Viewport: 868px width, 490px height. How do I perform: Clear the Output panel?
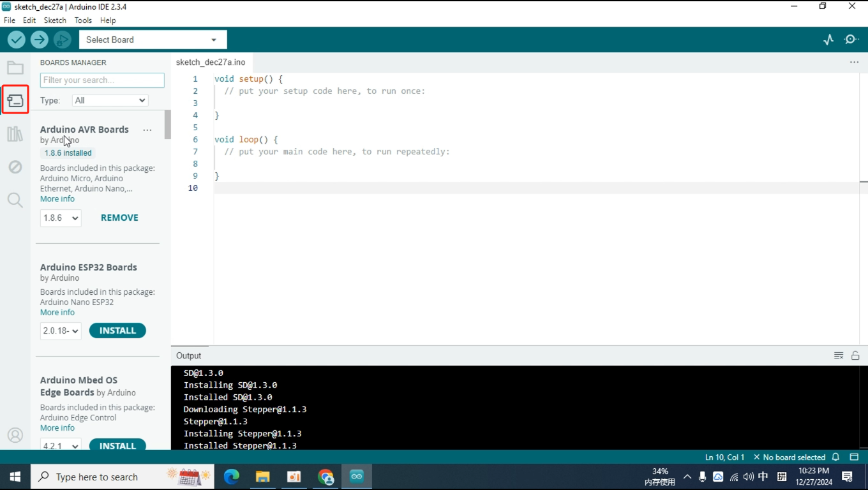click(839, 355)
